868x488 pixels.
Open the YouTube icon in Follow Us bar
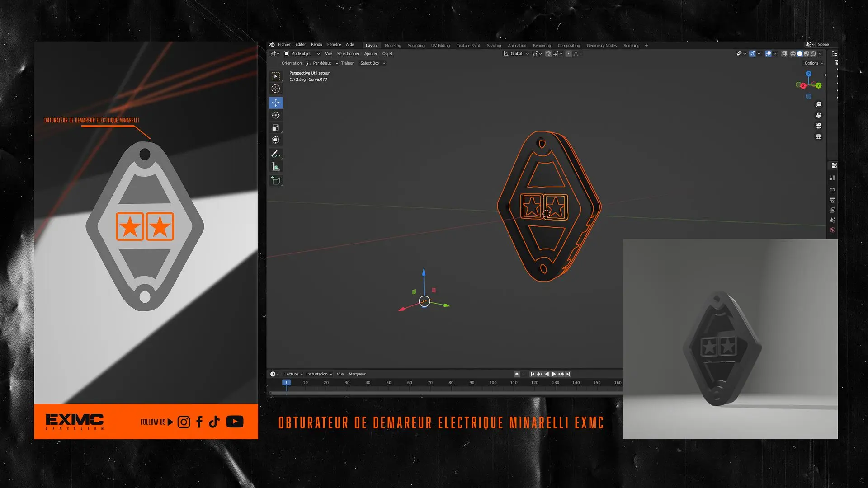click(x=235, y=422)
